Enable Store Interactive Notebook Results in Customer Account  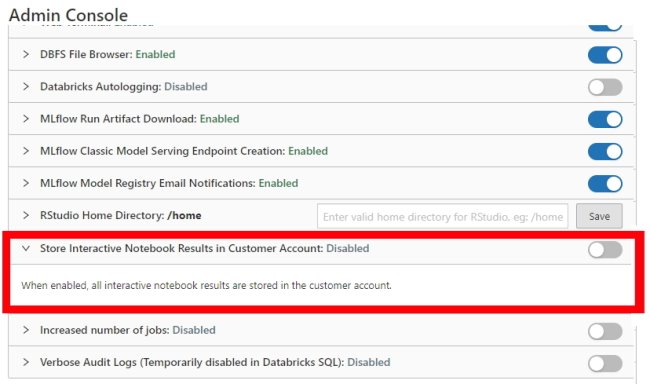(605, 250)
